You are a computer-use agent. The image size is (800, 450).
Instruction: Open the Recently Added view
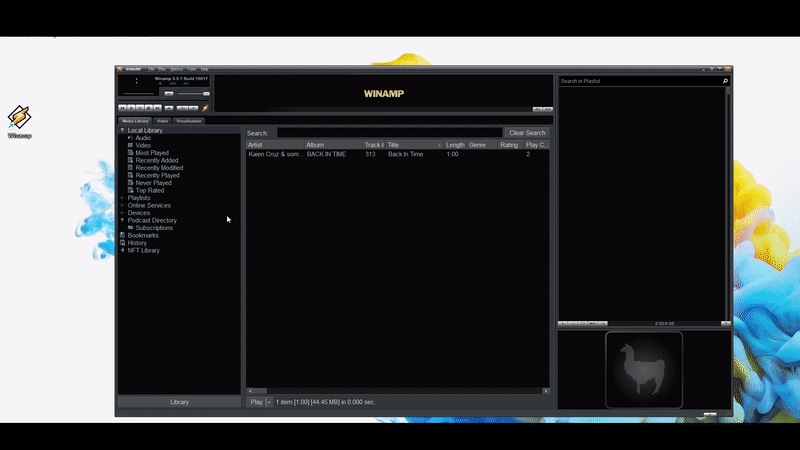(157, 160)
